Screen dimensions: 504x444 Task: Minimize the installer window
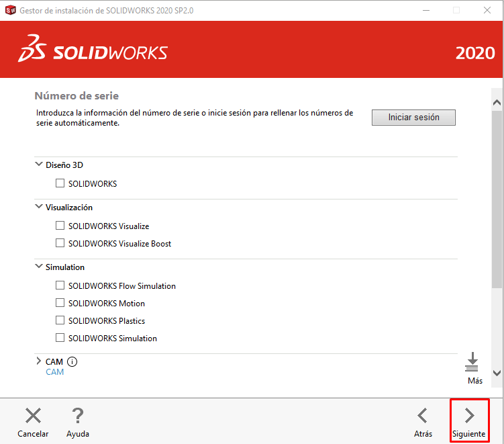(426, 10)
